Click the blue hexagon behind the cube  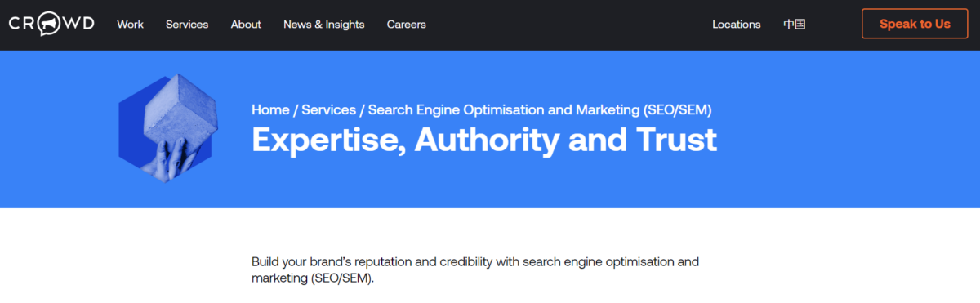[x=131, y=131]
